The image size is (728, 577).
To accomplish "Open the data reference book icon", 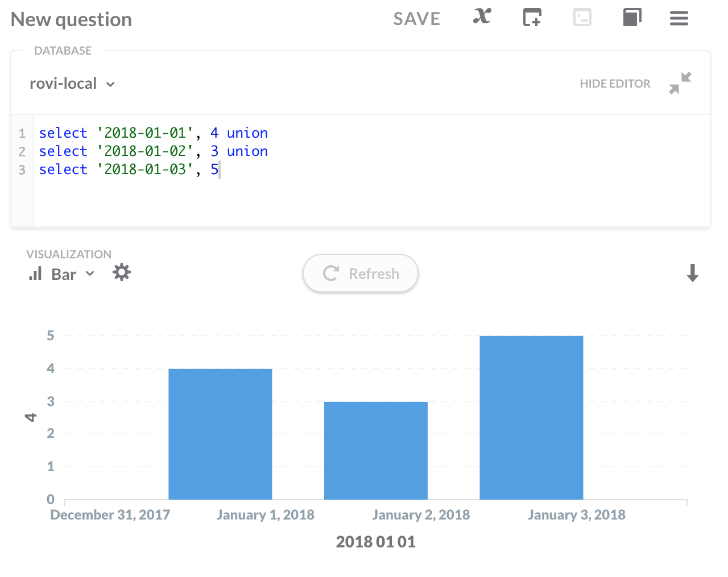I will (632, 18).
